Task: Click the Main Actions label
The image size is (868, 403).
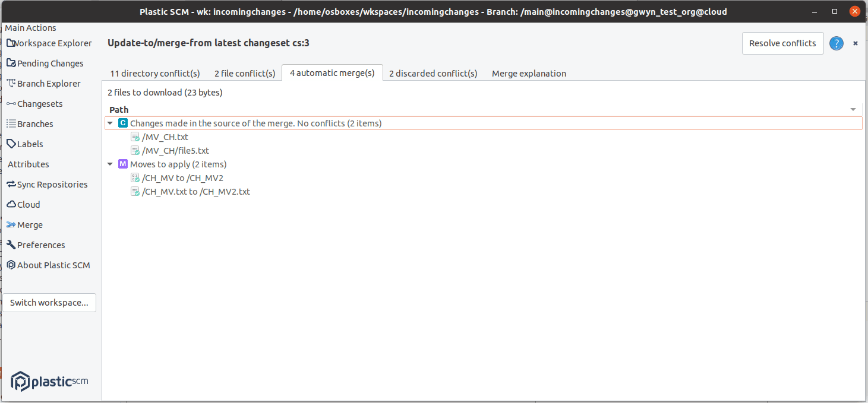Action: (31, 28)
